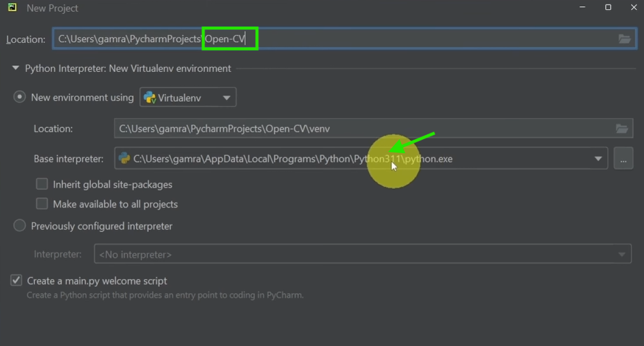Uncheck Create a main.py welcome script
The image size is (644, 346).
(16, 280)
